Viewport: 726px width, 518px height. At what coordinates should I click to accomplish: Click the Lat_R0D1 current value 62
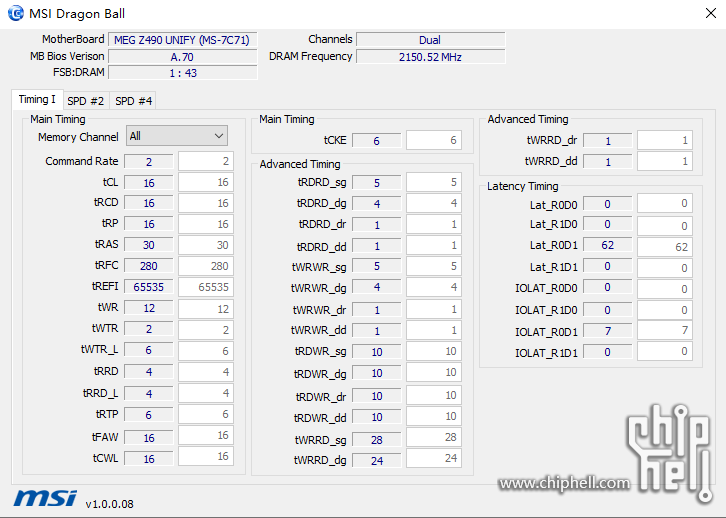pos(607,245)
